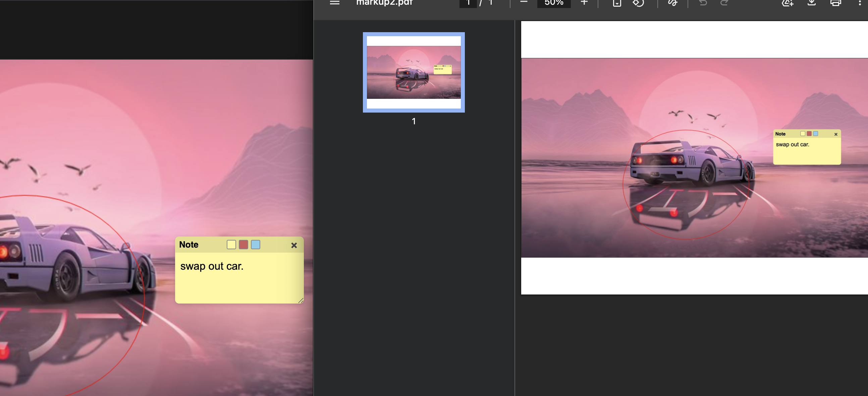Click the save to Drive icon
The width and height of the screenshot is (868, 396).
tap(788, 3)
